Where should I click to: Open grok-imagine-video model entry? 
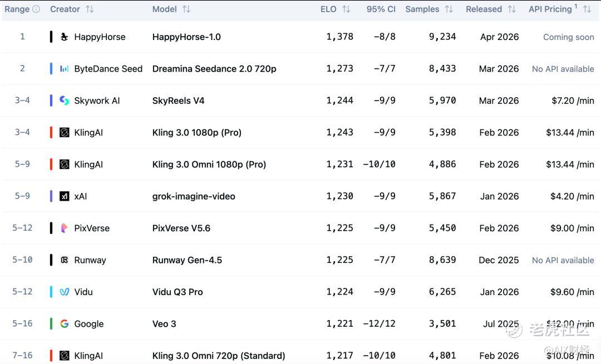tap(194, 196)
